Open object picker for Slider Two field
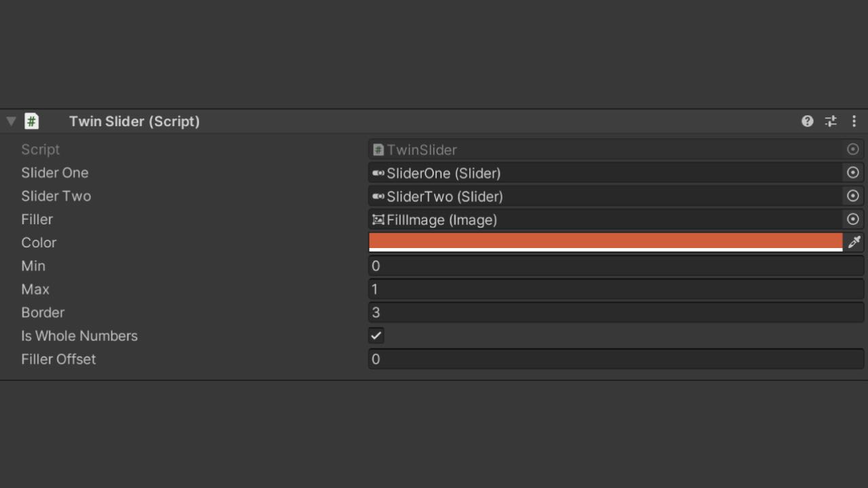 pos(853,196)
